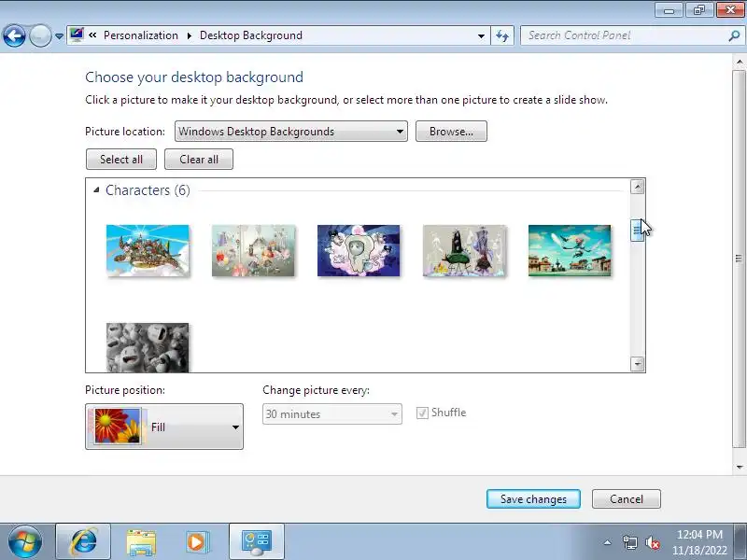Open the Windows Start menu orb
The width and height of the screenshot is (747, 560).
[x=25, y=541]
